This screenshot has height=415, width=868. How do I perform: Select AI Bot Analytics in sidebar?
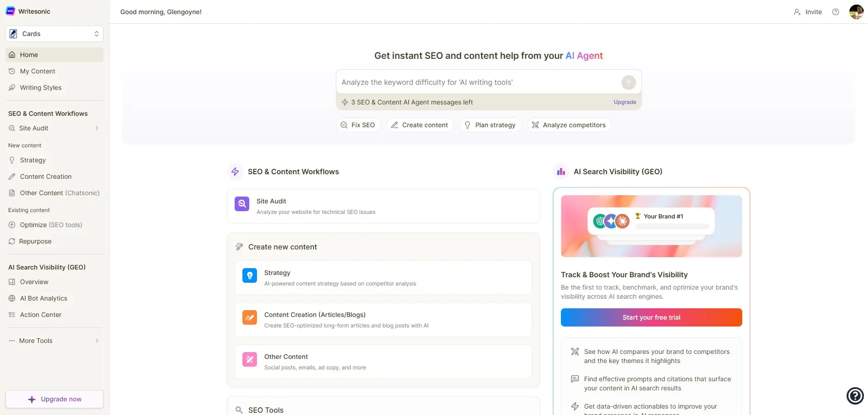pyautogui.click(x=43, y=298)
